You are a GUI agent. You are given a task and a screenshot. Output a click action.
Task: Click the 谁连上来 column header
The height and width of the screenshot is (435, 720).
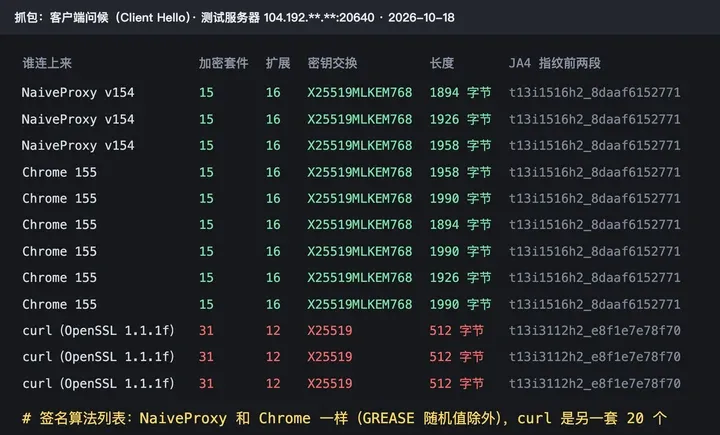tap(47, 63)
